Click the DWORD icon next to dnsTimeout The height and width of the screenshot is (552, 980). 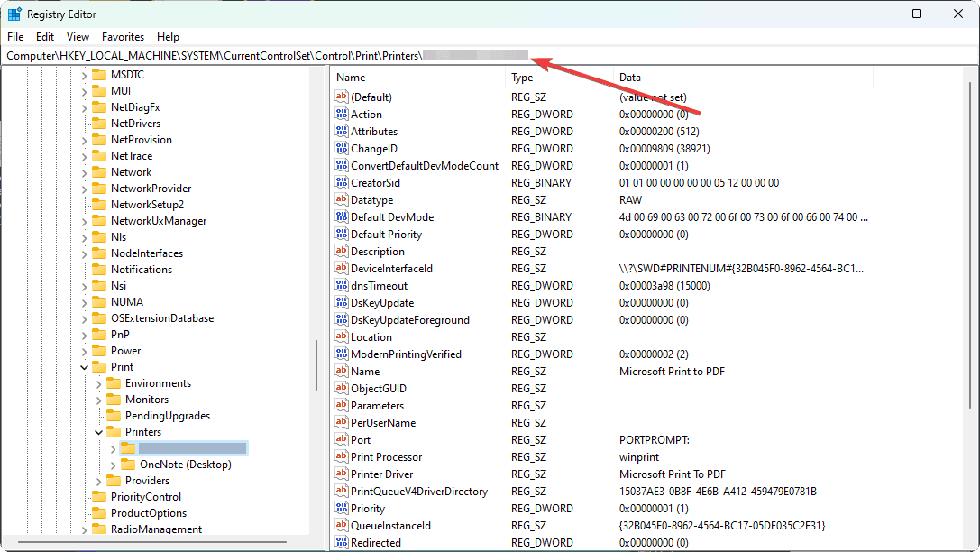click(x=341, y=286)
